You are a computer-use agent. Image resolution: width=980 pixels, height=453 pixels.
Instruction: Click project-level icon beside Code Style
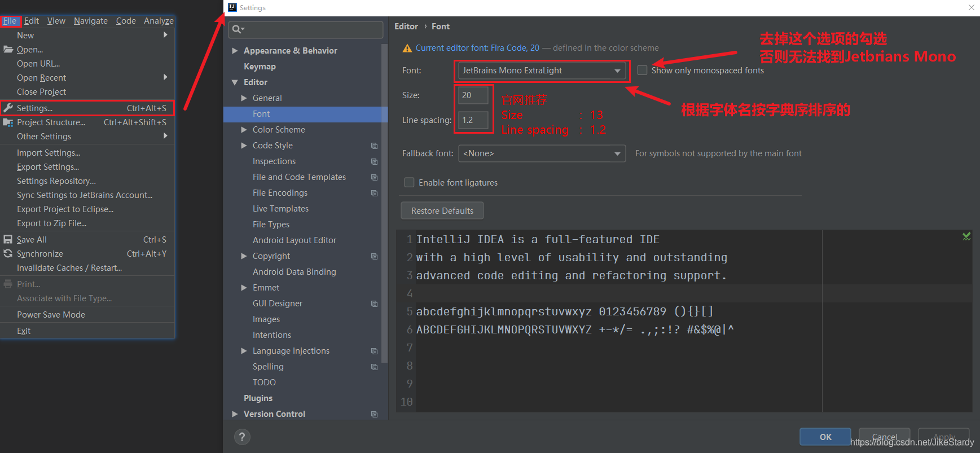click(x=374, y=146)
